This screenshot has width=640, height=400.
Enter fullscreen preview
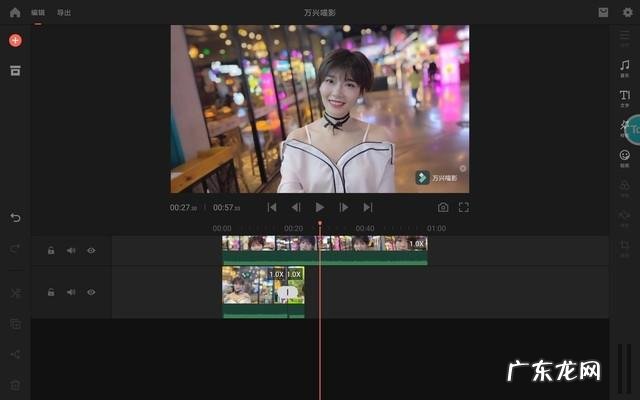coord(464,207)
